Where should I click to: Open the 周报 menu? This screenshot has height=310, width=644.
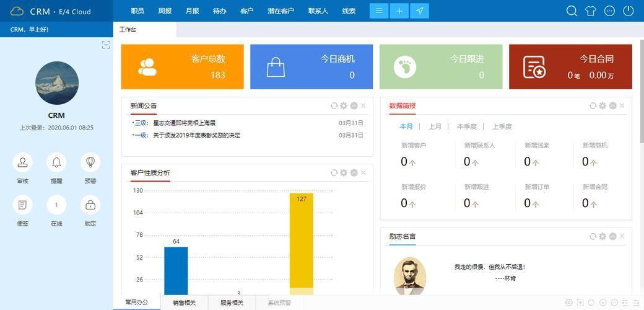pyautogui.click(x=165, y=11)
